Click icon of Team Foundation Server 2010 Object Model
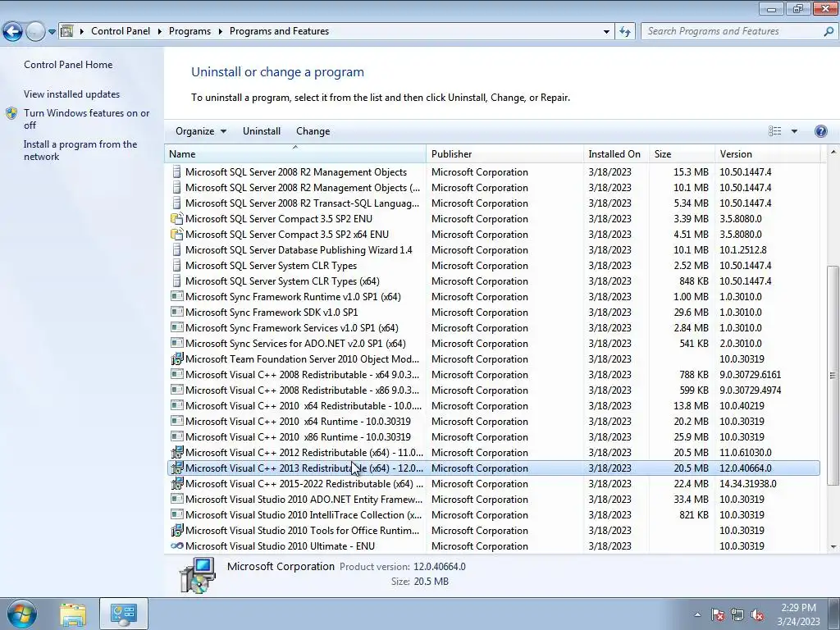The width and height of the screenshot is (840, 630). coord(177,358)
